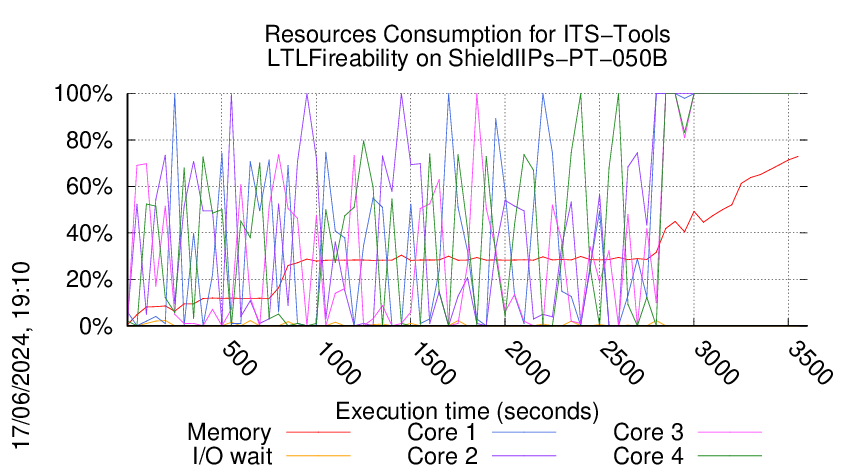
Task: Click the 20% y-axis label
Action: coord(89,280)
